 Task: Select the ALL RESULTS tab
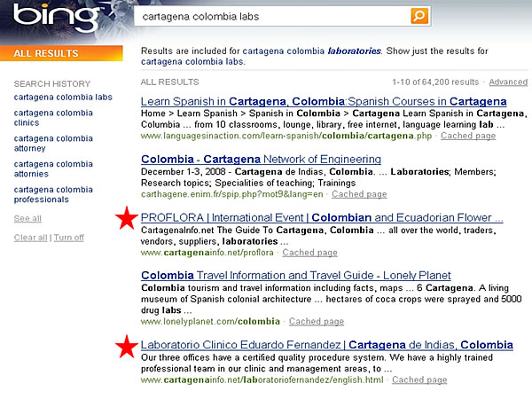44,53
